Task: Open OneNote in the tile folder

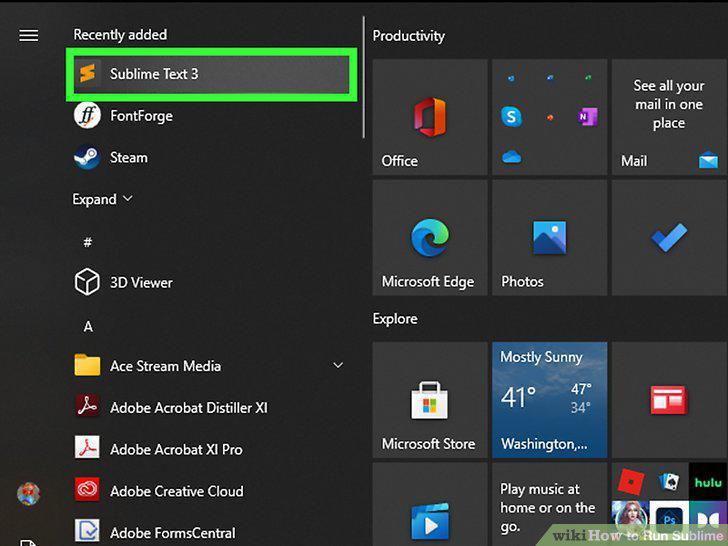Action: 588,117
